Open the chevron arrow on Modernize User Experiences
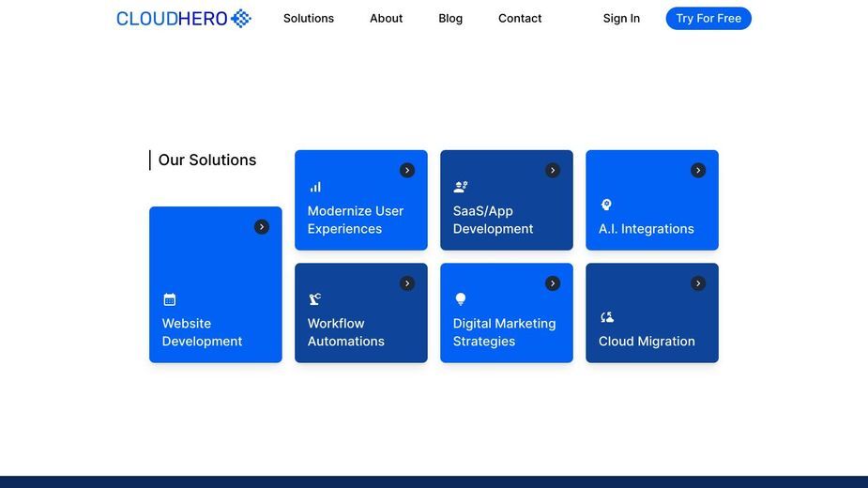Screen dimensions: 868x488 407,170
